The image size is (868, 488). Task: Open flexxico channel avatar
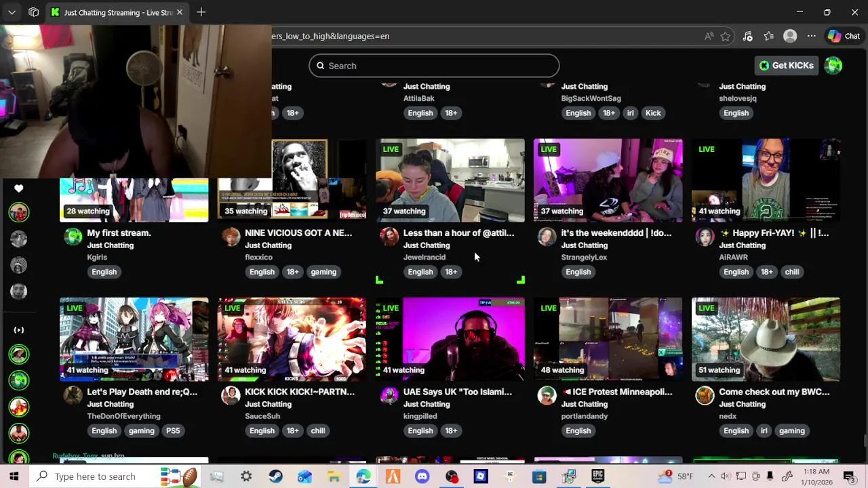pos(231,237)
